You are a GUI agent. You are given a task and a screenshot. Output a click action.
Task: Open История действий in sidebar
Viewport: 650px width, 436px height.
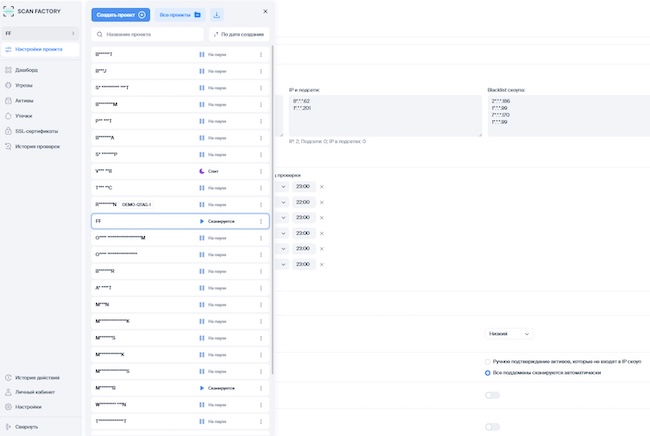[x=37, y=378]
